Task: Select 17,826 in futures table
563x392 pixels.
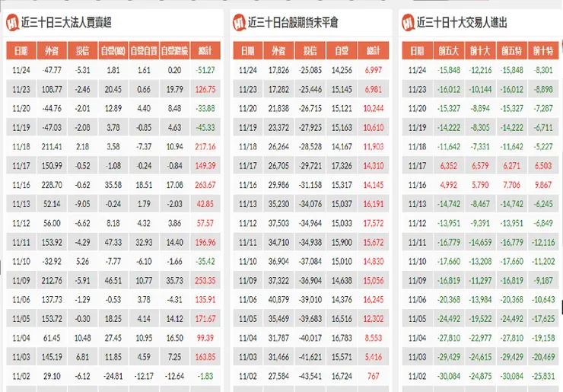Action: coord(278,70)
